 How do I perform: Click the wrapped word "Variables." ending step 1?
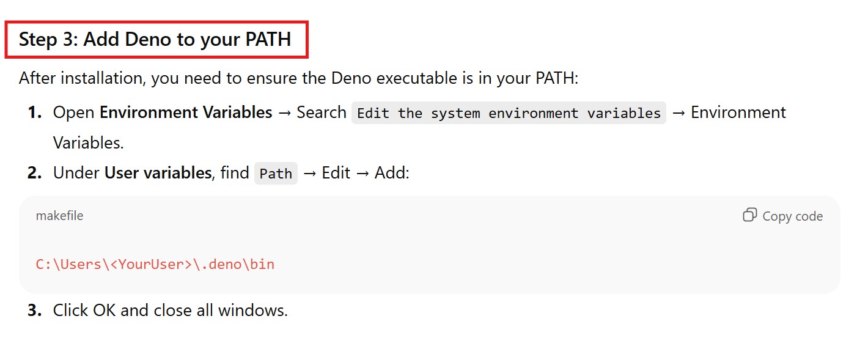89,142
